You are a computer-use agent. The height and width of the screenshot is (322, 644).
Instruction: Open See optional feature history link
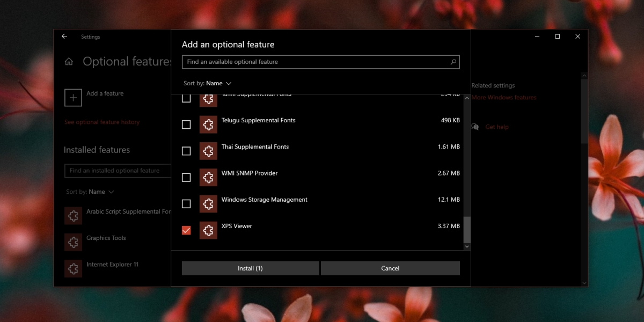(102, 122)
